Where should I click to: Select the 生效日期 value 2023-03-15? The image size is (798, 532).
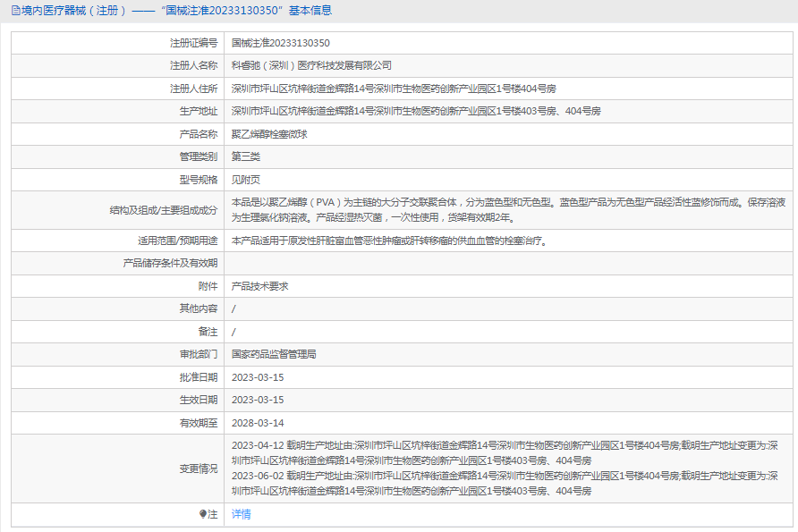[x=258, y=400]
